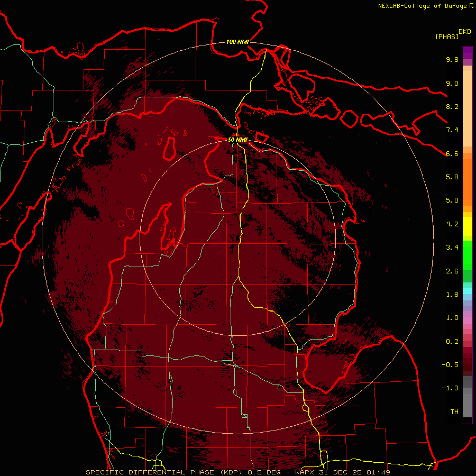
Task: Select the 0.2 legend value
Action: coord(452,342)
